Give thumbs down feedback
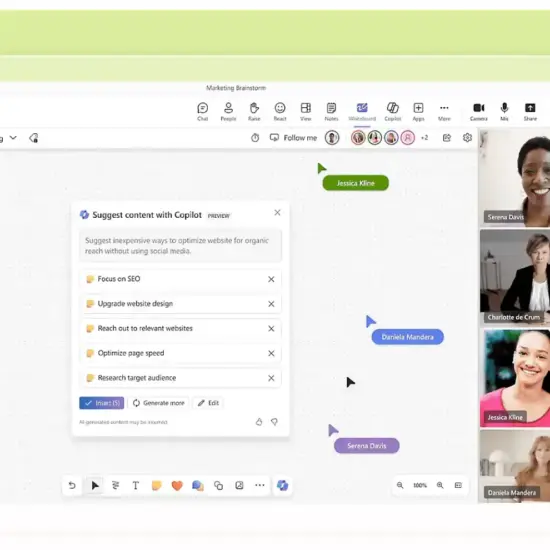Screen dimensions: 550x550 click(x=274, y=422)
